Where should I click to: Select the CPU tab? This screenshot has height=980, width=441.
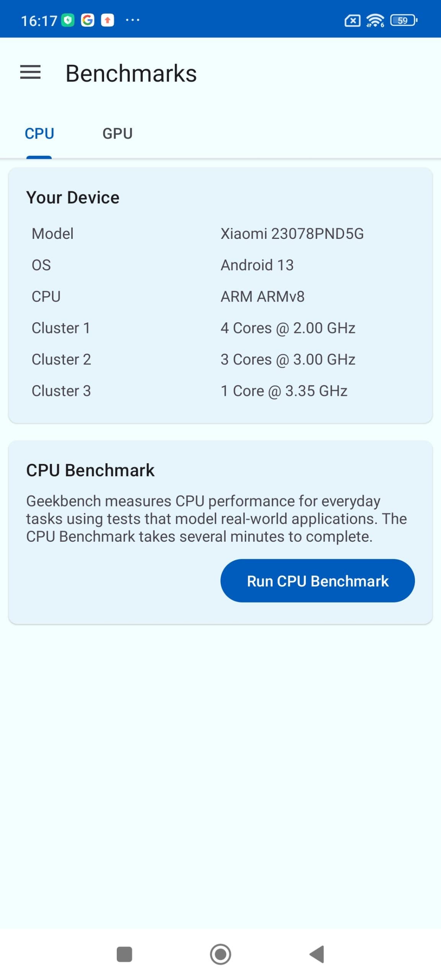[x=39, y=134]
